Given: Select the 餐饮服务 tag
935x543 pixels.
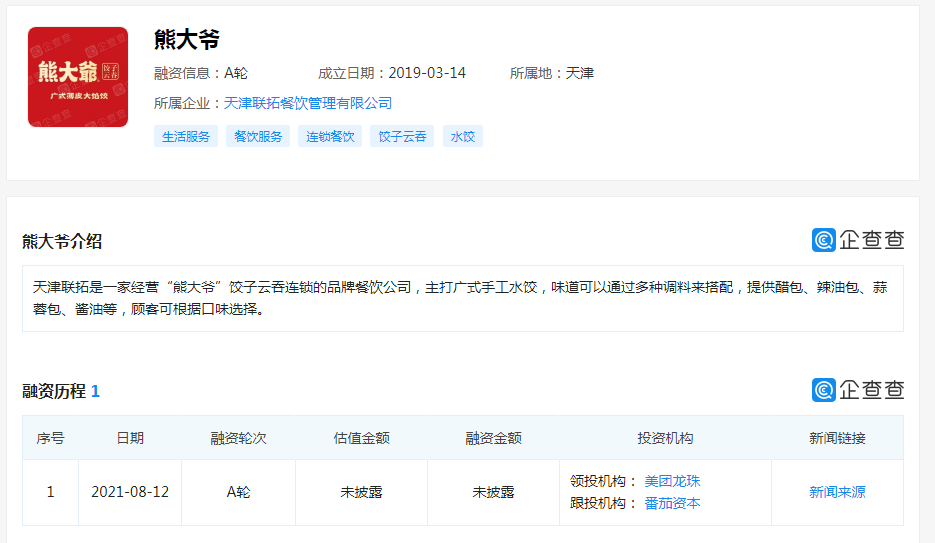Looking at the screenshot, I should (x=258, y=136).
